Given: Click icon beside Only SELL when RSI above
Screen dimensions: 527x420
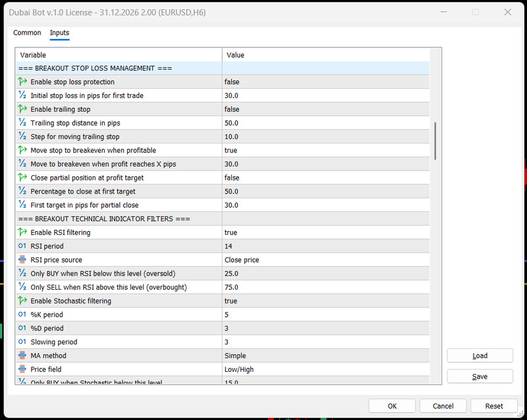Looking at the screenshot, I should point(22,287).
